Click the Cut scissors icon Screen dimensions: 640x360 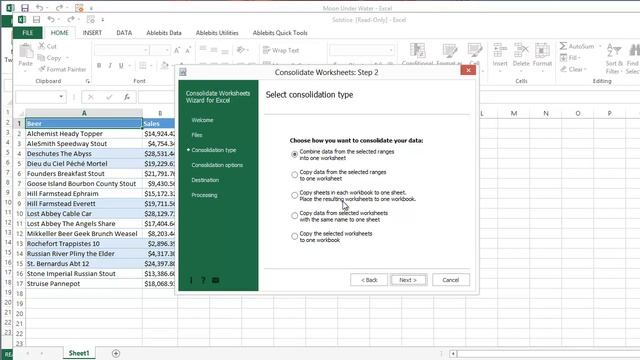(42, 46)
